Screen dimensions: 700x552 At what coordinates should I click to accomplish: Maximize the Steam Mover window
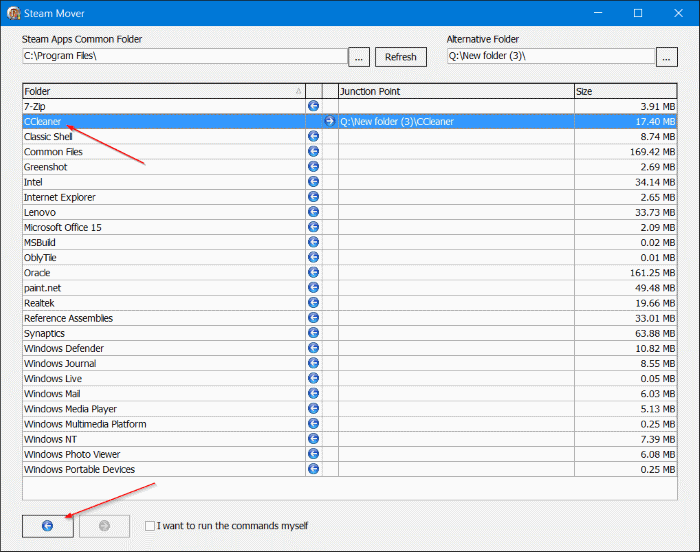(638, 13)
